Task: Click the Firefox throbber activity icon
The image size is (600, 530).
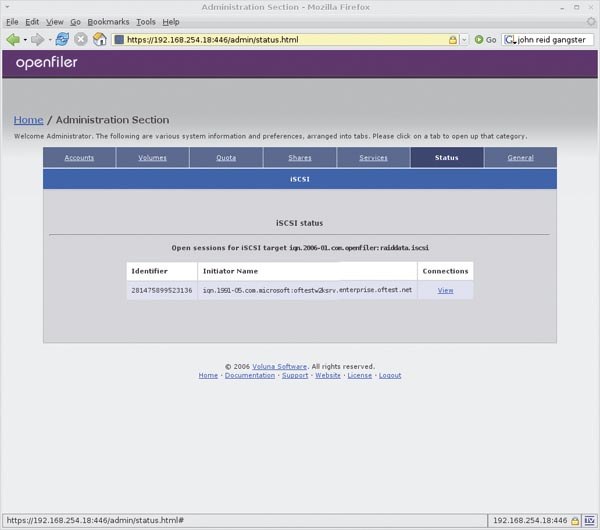Action: (x=591, y=22)
